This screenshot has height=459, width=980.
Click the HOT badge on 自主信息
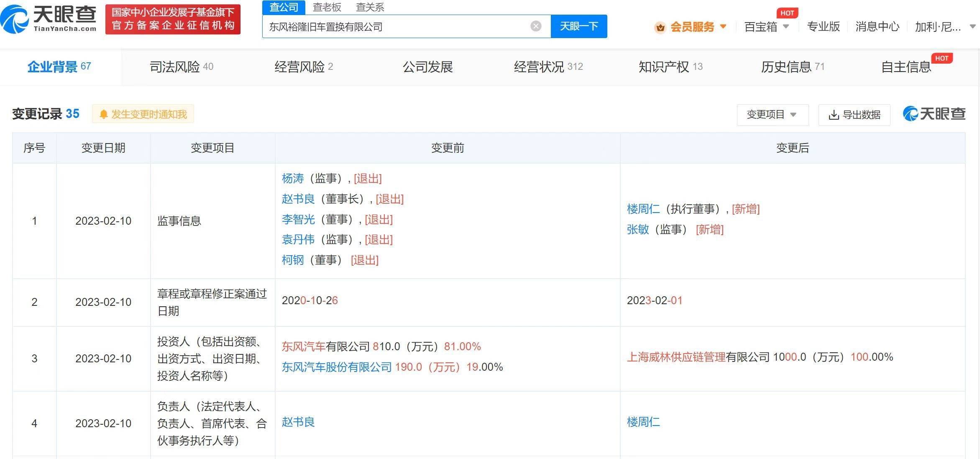[x=942, y=58]
